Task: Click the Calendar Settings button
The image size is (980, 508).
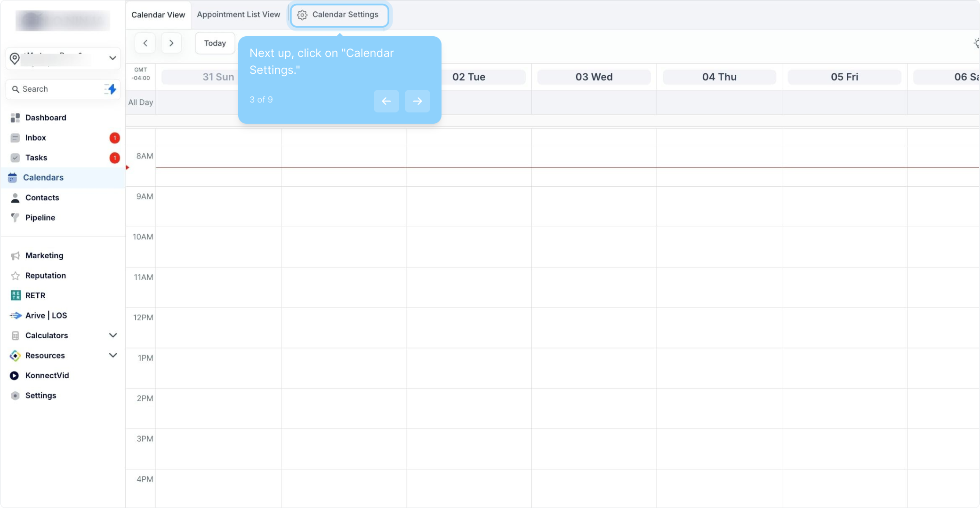Action: 339,15
